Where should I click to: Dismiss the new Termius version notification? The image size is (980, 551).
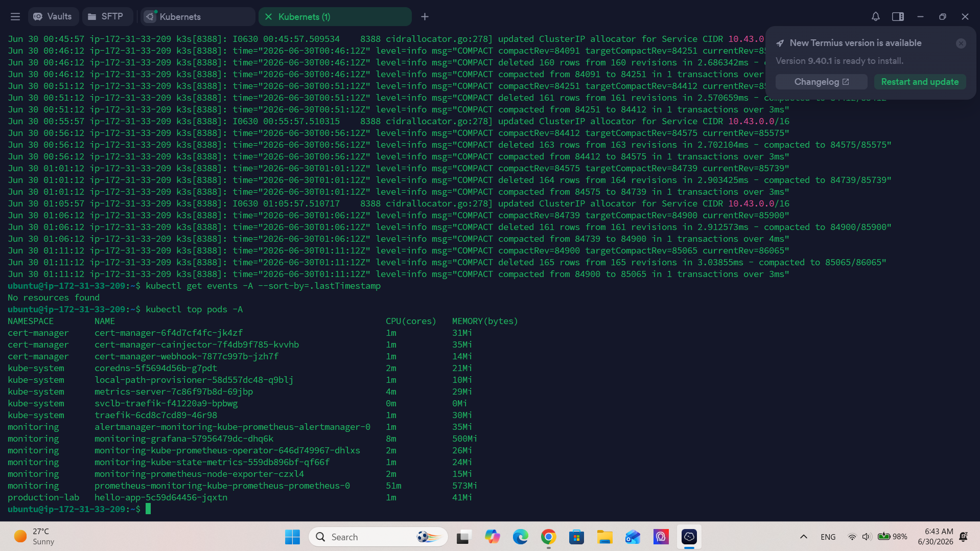961,43
